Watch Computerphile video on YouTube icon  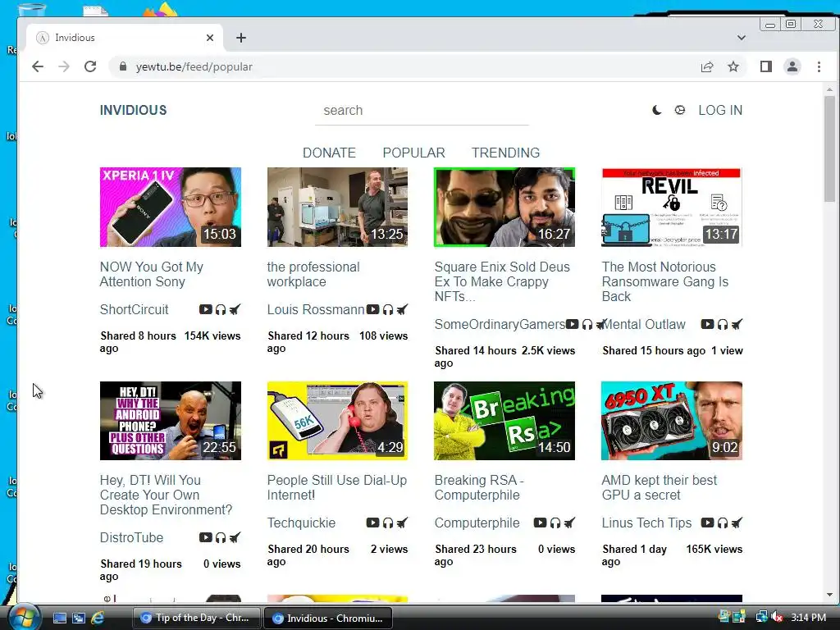click(x=540, y=523)
